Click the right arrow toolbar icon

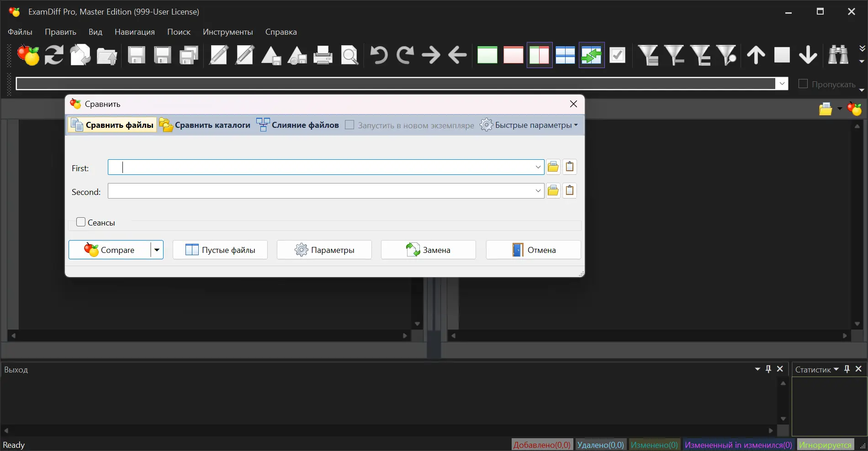(x=431, y=55)
